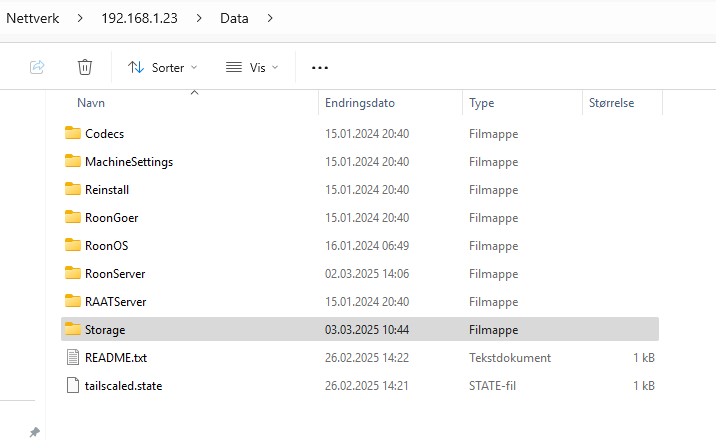The height and width of the screenshot is (440, 716).
Task: Click the tailscaled.state file icon
Action: pyautogui.click(x=73, y=385)
